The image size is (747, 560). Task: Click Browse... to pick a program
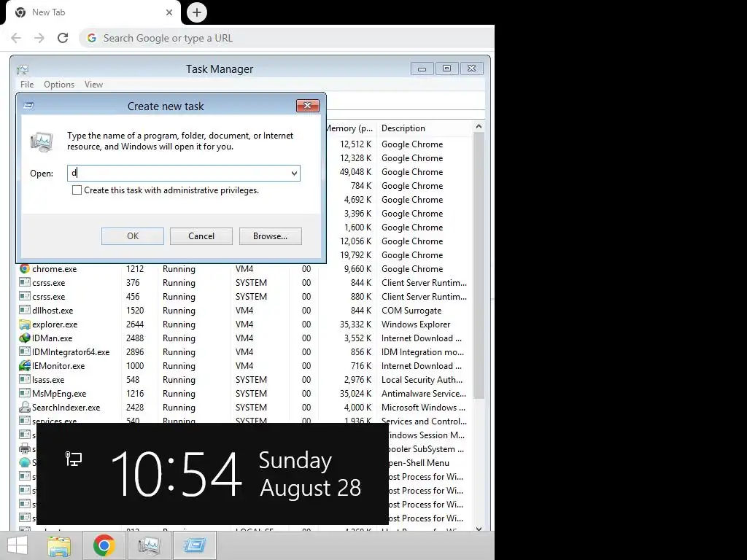pos(270,236)
